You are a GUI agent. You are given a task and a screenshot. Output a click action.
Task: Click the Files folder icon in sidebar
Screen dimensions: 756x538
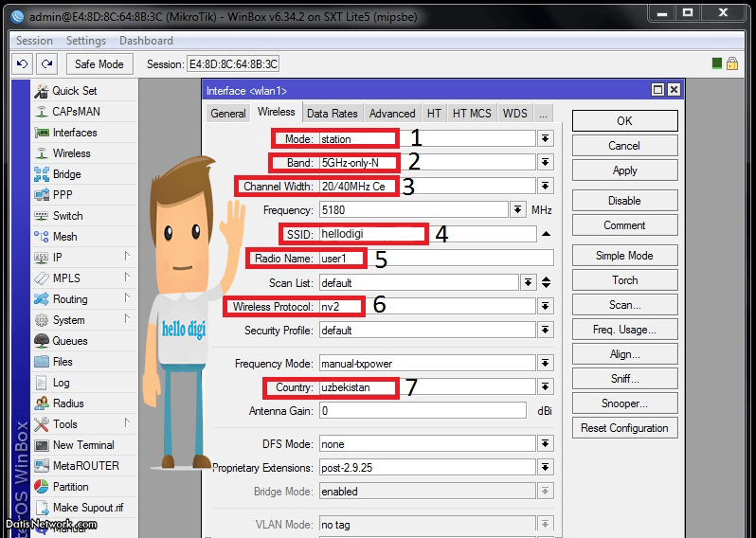42,362
